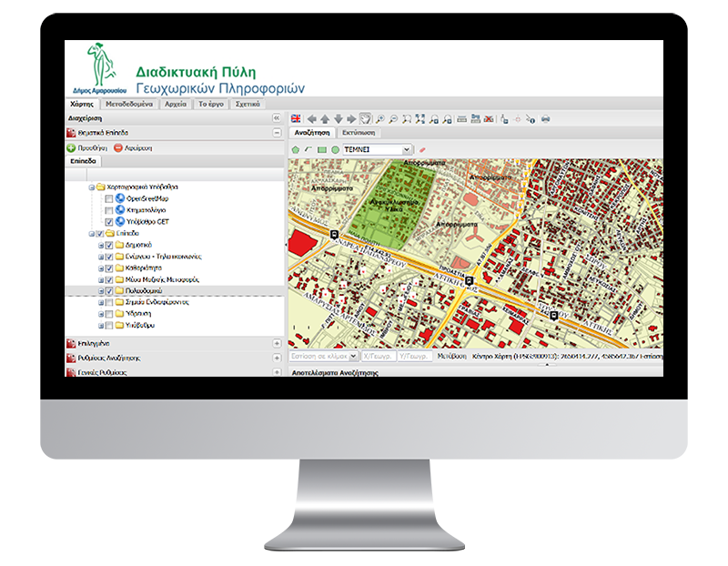Screen dimensions: 728x566
Task: Select the Υπόβαθρο GET layer name
Action: [147, 221]
